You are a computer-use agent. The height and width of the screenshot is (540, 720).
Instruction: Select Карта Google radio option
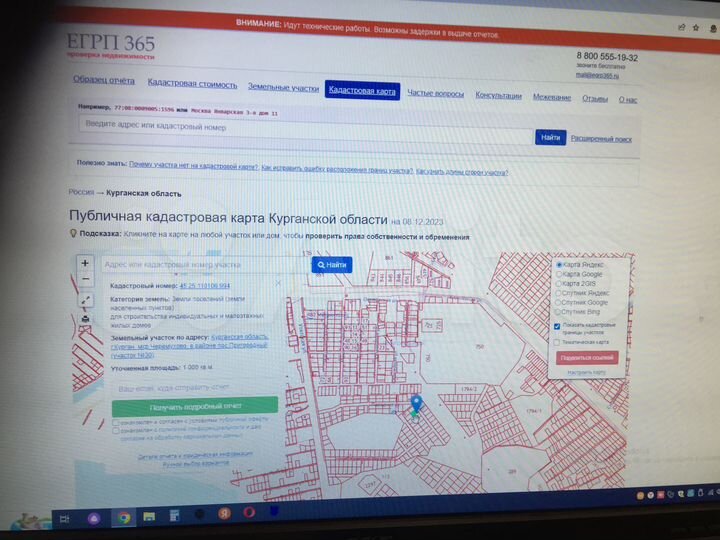559,274
